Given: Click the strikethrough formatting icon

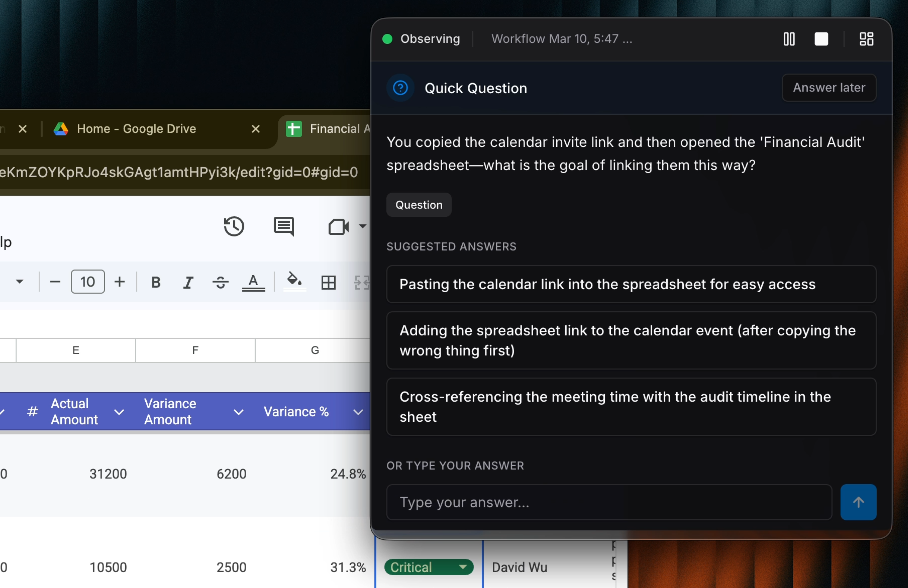Looking at the screenshot, I should pyautogui.click(x=220, y=282).
